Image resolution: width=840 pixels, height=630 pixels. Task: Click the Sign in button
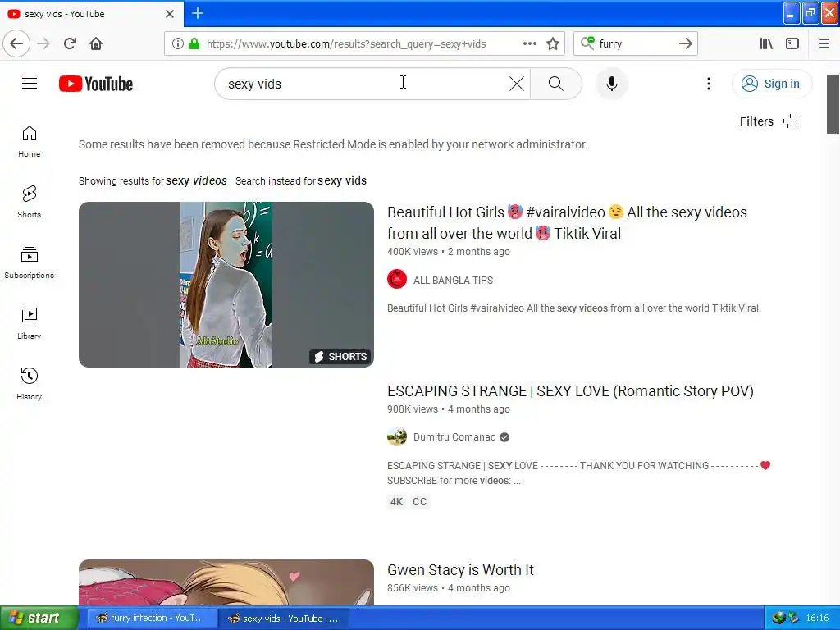(x=772, y=84)
